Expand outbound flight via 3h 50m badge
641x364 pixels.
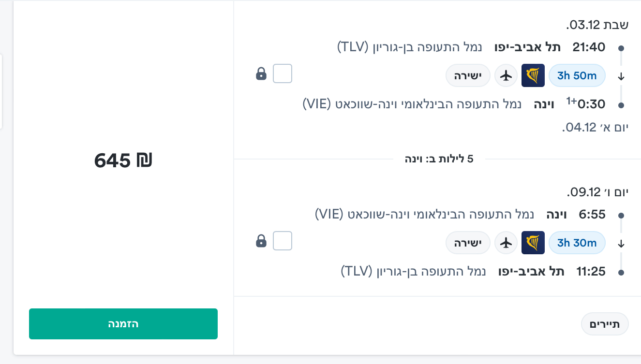[577, 75]
